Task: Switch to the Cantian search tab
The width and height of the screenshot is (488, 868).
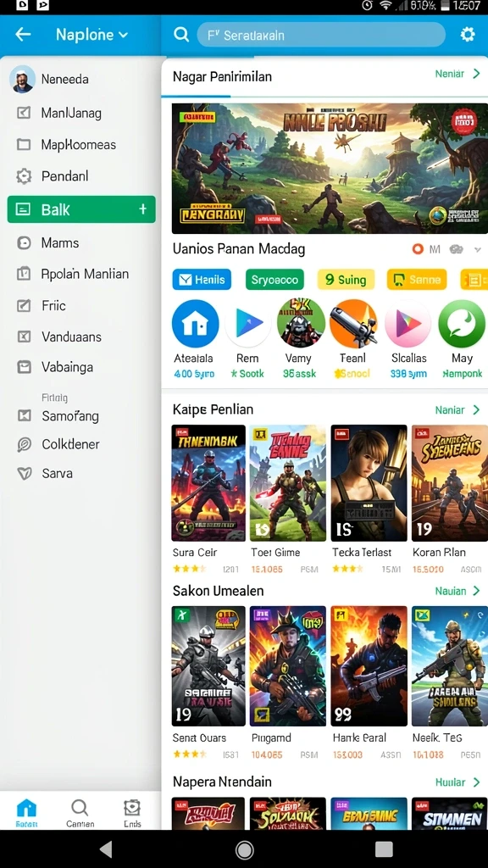Action: [x=80, y=812]
